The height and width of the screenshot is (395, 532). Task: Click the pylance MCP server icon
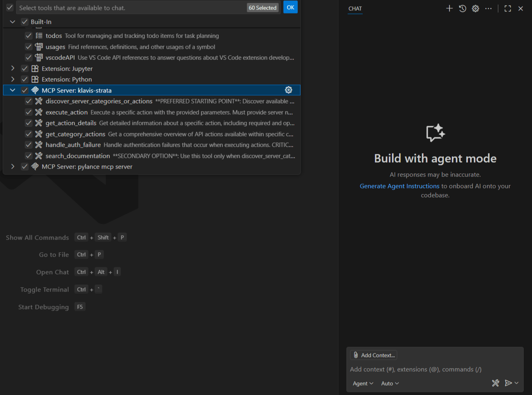tap(35, 167)
